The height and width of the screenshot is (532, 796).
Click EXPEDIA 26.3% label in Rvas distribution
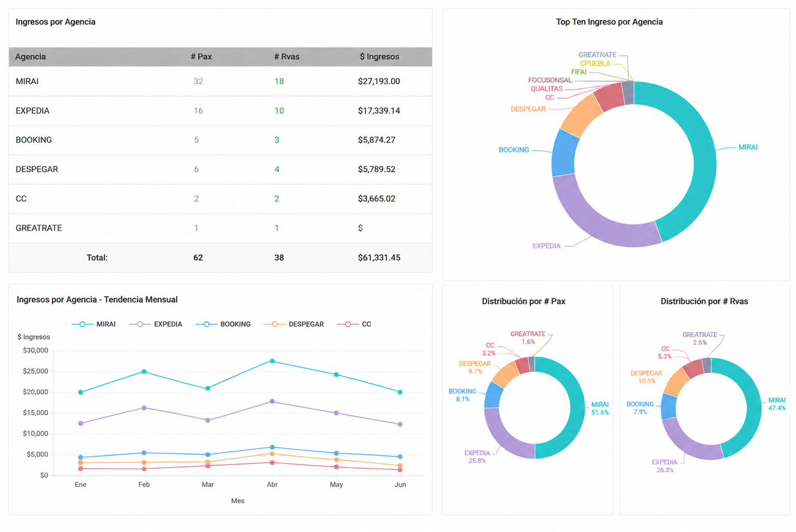click(x=665, y=467)
